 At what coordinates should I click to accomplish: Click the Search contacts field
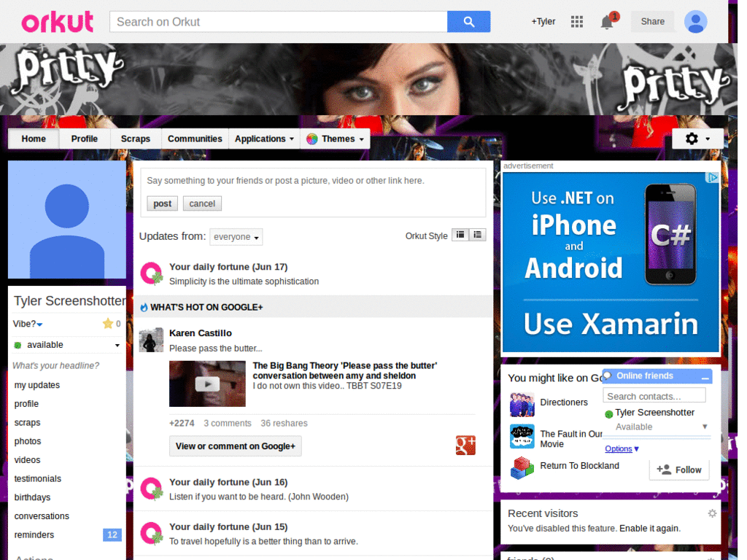pos(654,396)
